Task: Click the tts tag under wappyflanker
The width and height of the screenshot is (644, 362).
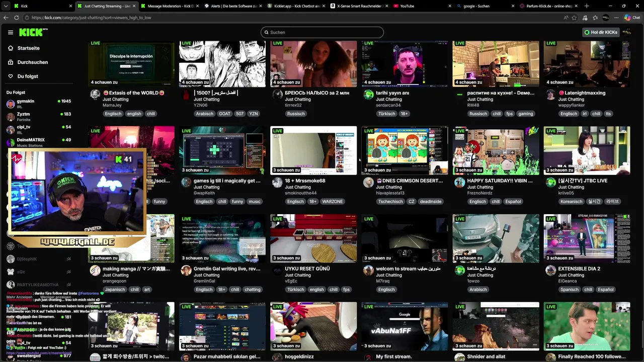Action: click(x=608, y=114)
